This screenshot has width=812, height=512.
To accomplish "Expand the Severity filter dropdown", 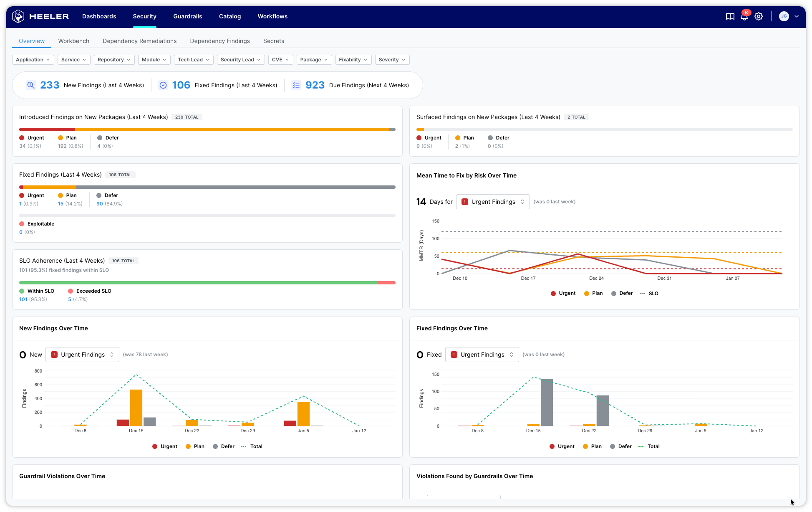I will (x=392, y=60).
